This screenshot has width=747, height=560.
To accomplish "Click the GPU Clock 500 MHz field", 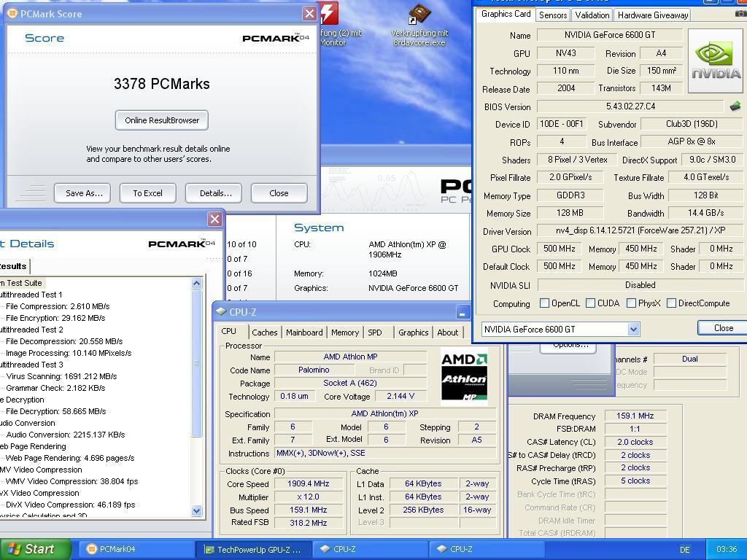I will [x=559, y=249].
